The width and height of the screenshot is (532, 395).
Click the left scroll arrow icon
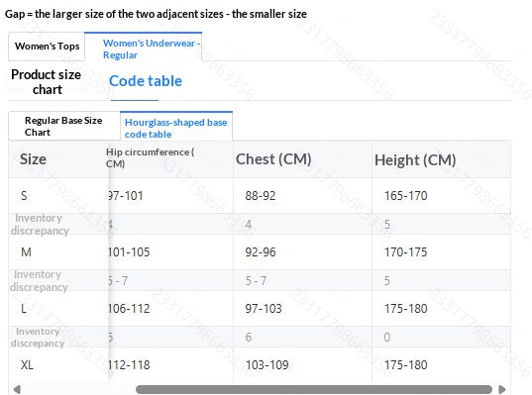[17, 389]
